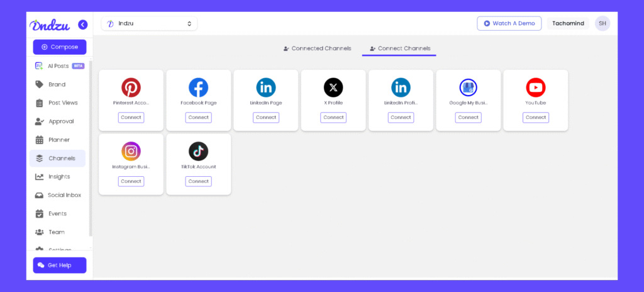Click the Watch A Demo button
This screenshot has width=644, height=292.
(509, 23)
